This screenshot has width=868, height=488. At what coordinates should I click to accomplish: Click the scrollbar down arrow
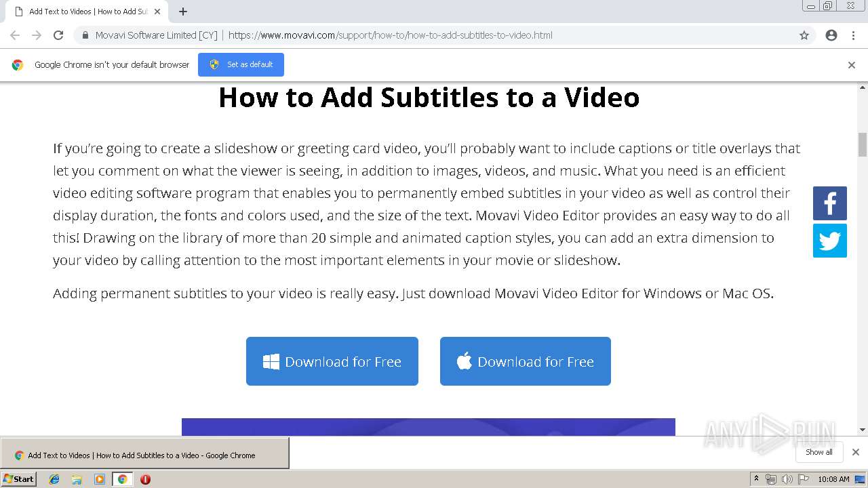coord(863,429)
